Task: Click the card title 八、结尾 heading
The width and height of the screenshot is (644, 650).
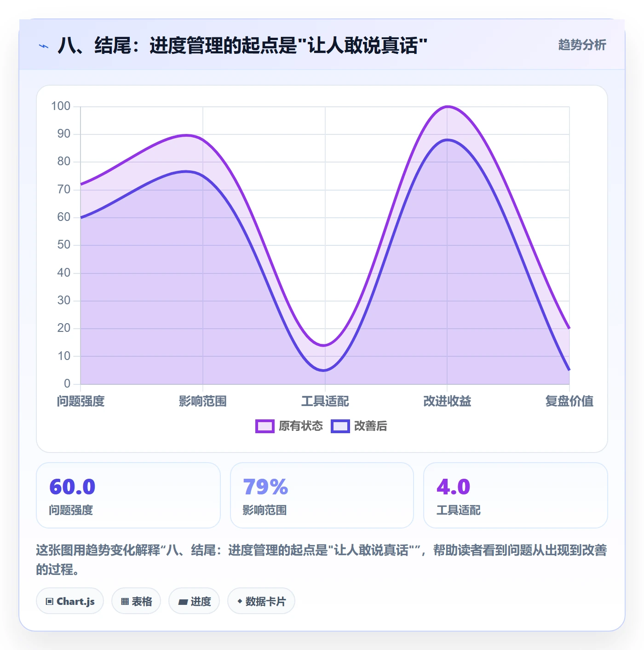Action: pyautogui.click(x=242, y=46)
